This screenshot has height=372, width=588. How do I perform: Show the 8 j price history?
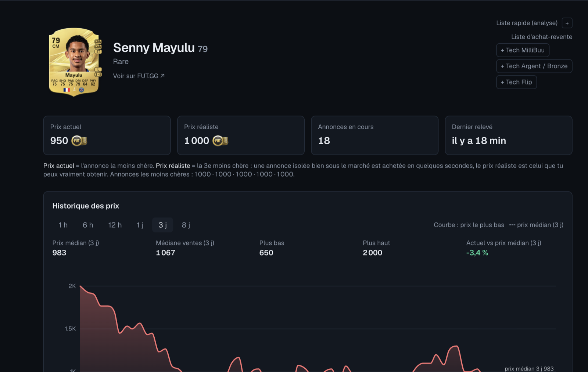(x=186, y=225)
